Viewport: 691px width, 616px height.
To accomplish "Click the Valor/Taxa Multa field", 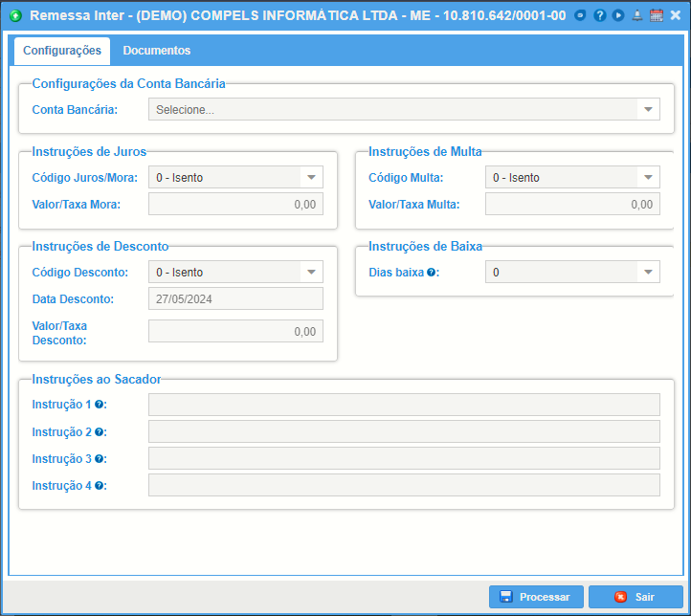I will coord(572,204).
